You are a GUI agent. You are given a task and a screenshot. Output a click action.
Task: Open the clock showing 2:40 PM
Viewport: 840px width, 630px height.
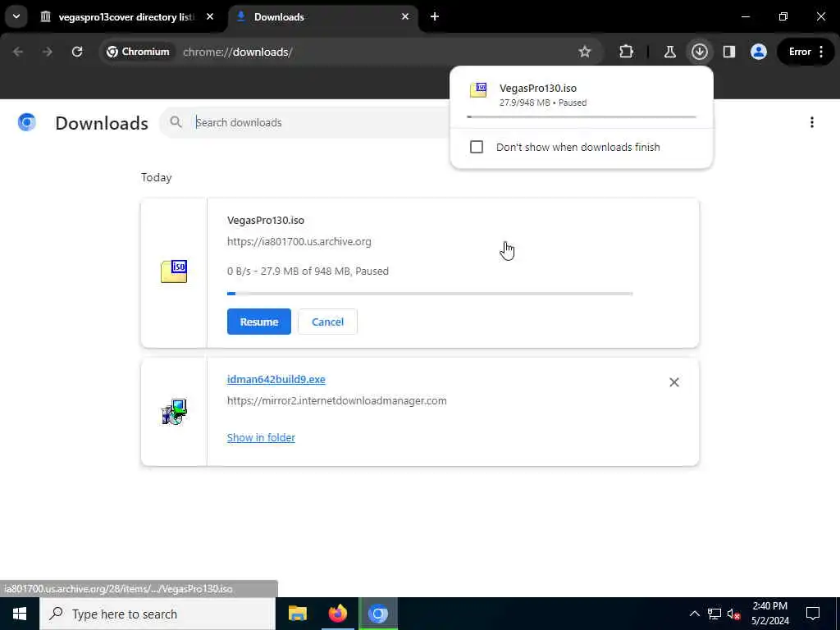point(769,614)
